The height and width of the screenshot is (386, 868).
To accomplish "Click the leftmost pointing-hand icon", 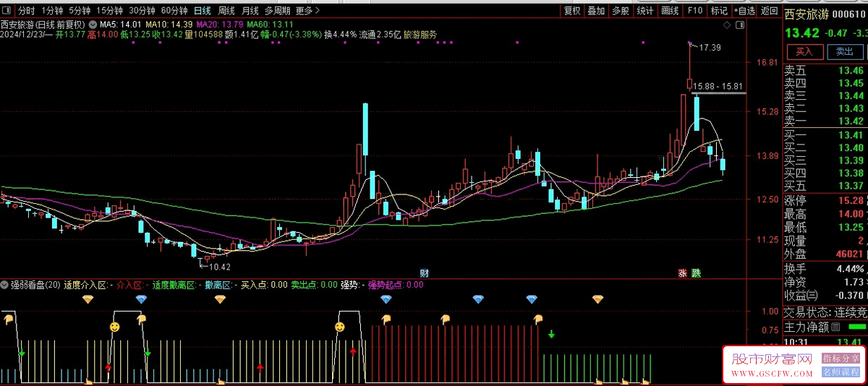I will tap(8, 319).
